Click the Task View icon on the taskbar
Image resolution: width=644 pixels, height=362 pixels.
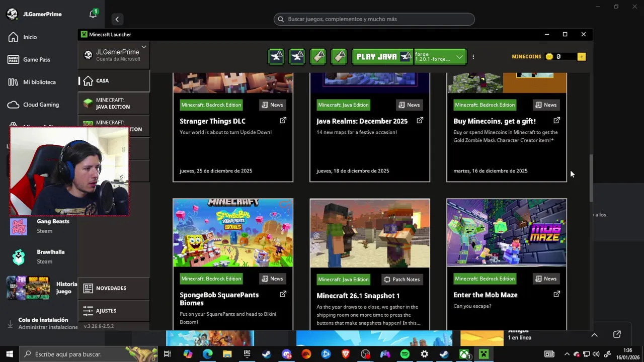[x=168, y=354]
